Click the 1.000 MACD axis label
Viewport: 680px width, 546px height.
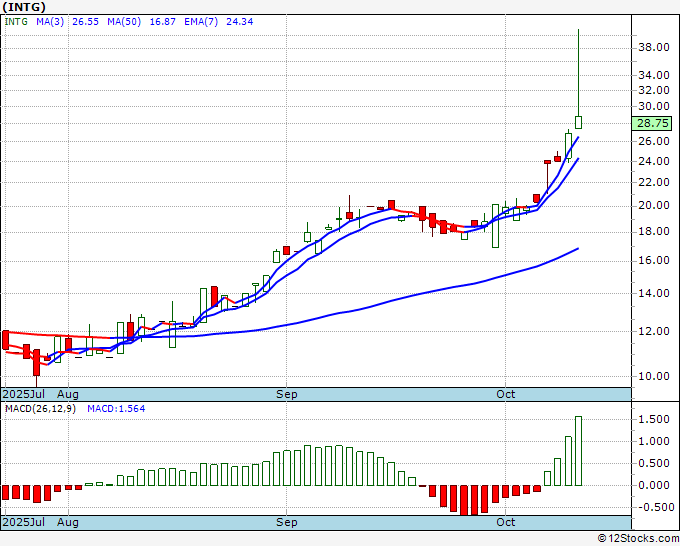[x=654, y=441]
